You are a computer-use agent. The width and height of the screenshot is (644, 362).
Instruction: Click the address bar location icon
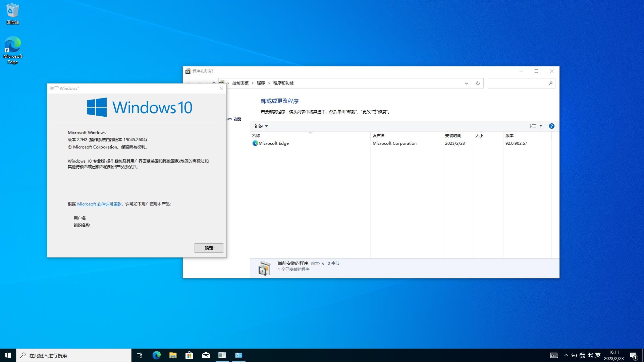pos(222,83)
